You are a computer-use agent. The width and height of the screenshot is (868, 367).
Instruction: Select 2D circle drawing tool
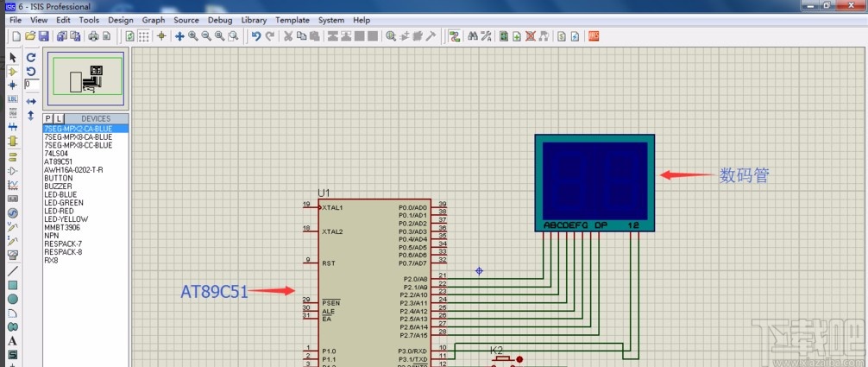[x=13, y=300]
